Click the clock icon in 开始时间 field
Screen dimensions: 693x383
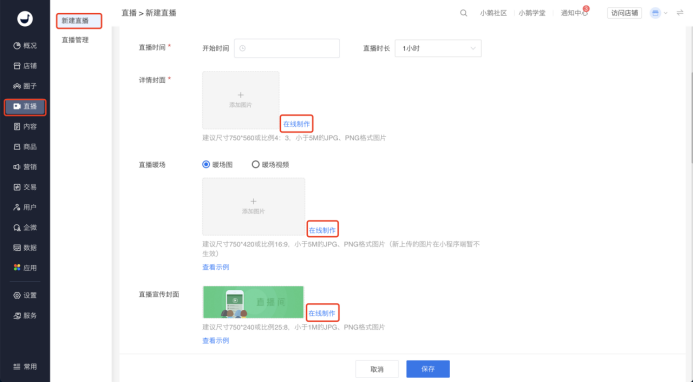pyautogui.click(x=242, y=49)
